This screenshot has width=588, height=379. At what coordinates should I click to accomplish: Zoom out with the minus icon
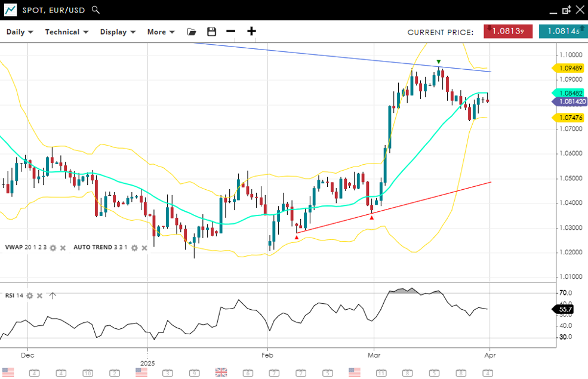(x=231, y=32)
